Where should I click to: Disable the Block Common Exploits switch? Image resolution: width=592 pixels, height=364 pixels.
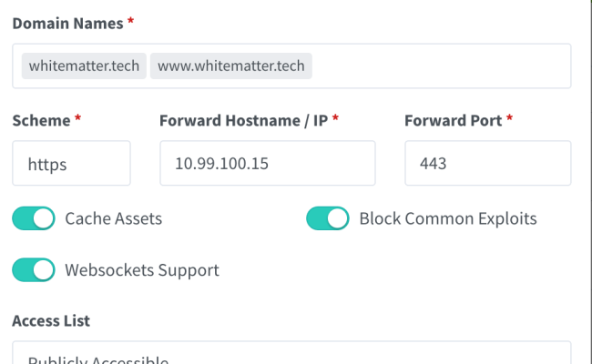328,218
